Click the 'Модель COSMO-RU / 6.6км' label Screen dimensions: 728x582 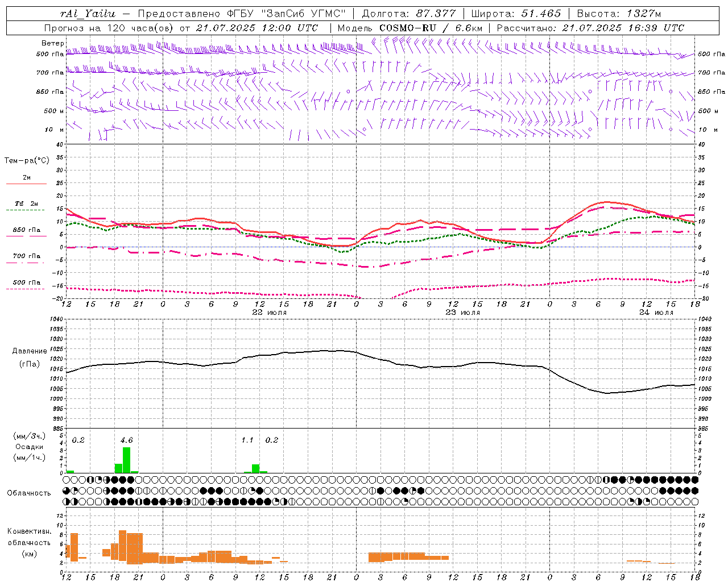(x=410, y=28)
